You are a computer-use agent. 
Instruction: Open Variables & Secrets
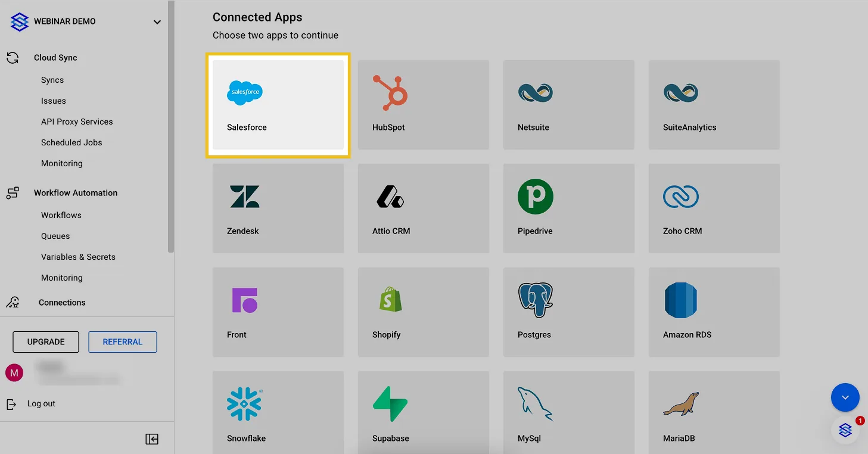click(78, 257)
